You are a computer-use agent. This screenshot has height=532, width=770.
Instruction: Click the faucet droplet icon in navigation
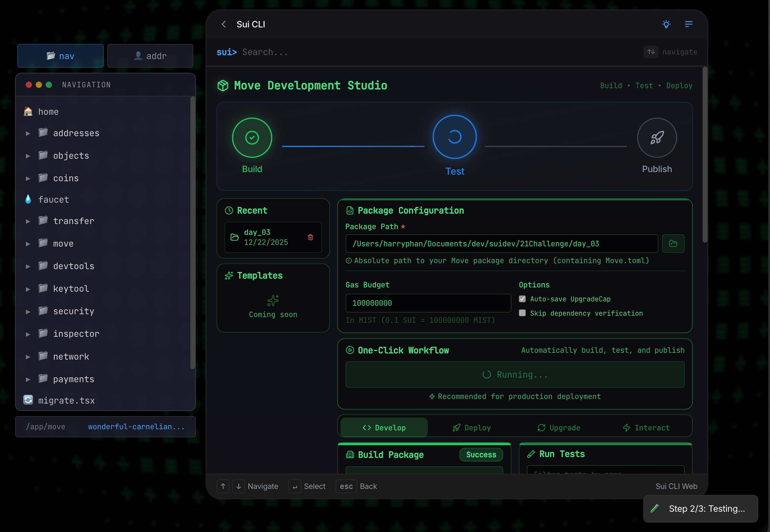tap(28, 199)
